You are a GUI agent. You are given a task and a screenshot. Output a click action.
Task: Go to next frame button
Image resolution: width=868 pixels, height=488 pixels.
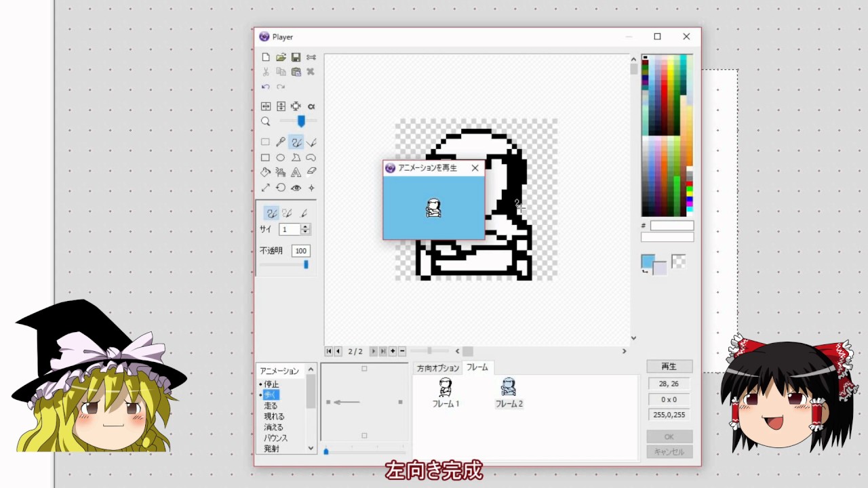(373, 351)
